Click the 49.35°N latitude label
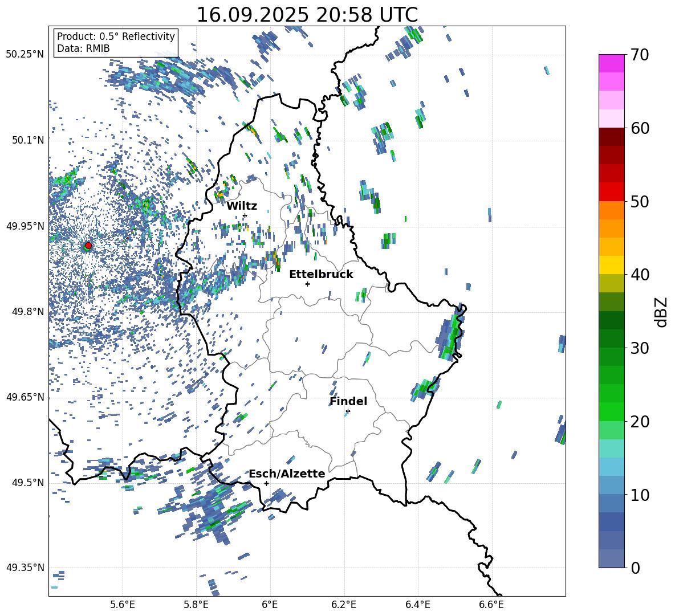This screenshot has height=616, width=675. (x=25, y=568)
